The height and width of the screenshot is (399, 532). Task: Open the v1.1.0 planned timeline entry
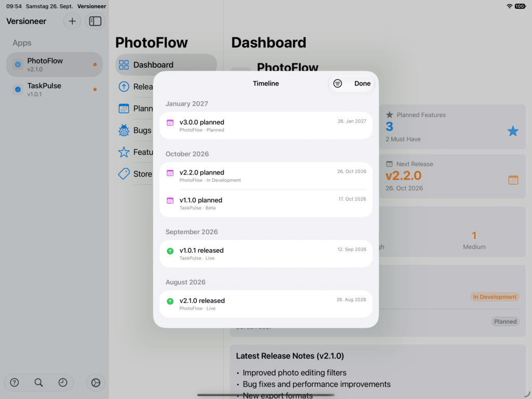(266, 204)
